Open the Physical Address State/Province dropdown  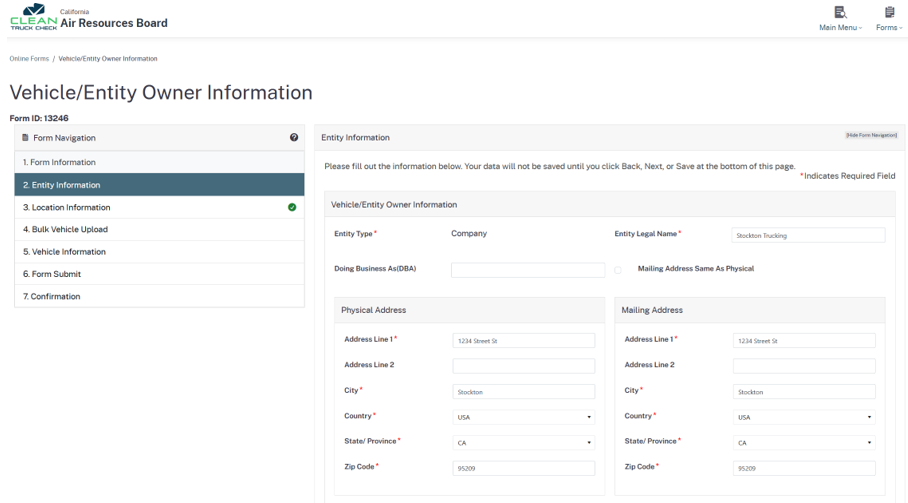[x=523, y=443]
